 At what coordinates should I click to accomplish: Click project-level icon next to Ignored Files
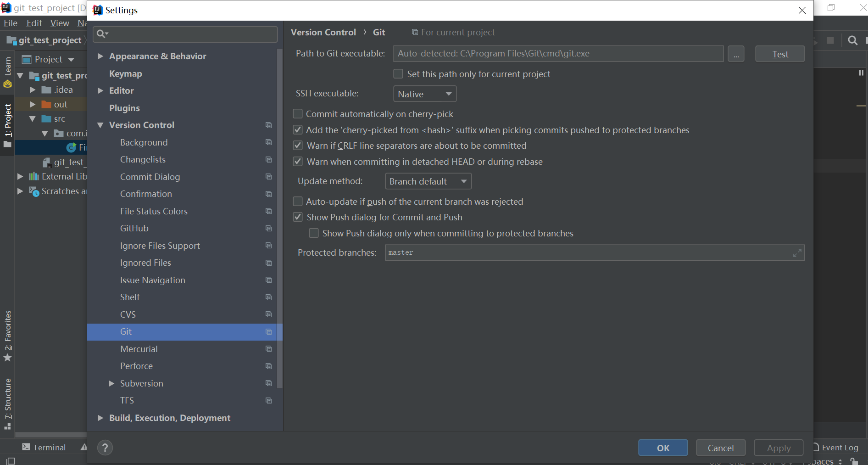[268, 263]
